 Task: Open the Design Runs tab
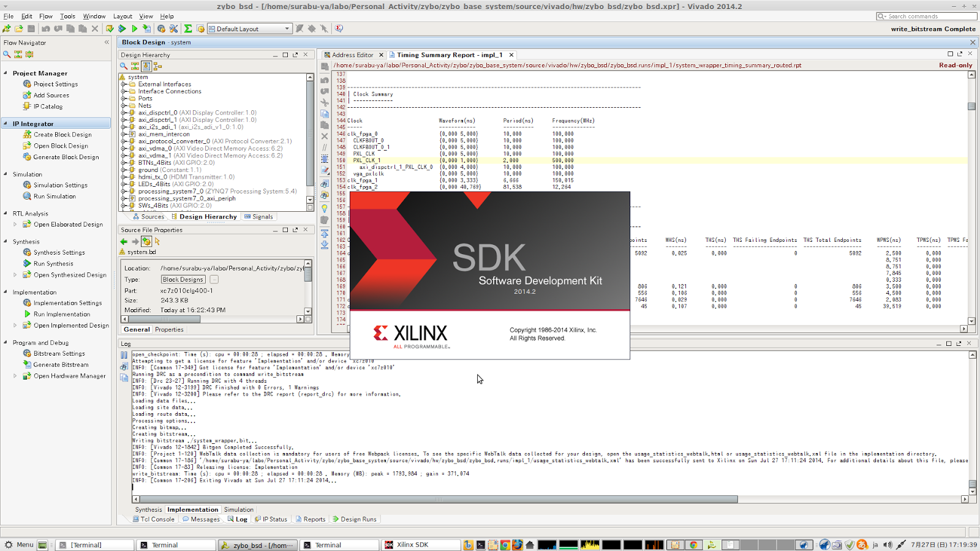point(355,519)
